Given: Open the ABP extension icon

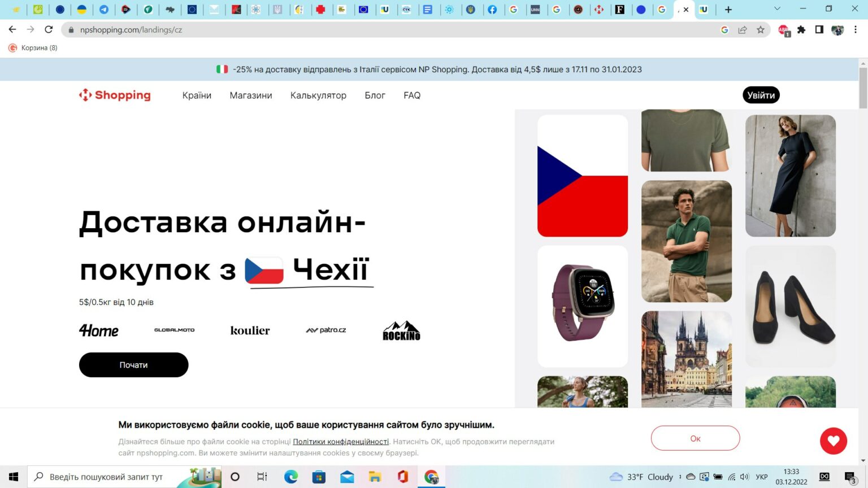Looking at the screenshot, I should click(784, 30).
